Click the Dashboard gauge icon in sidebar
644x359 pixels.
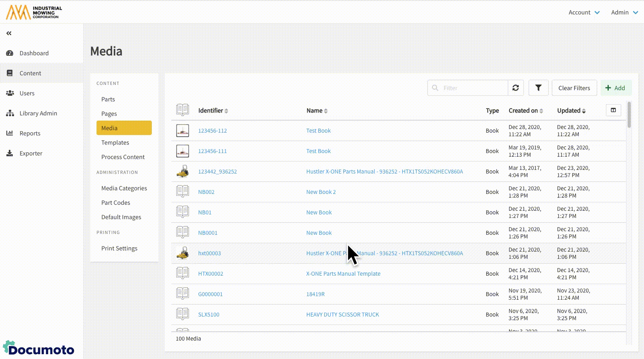pos(10,53)
